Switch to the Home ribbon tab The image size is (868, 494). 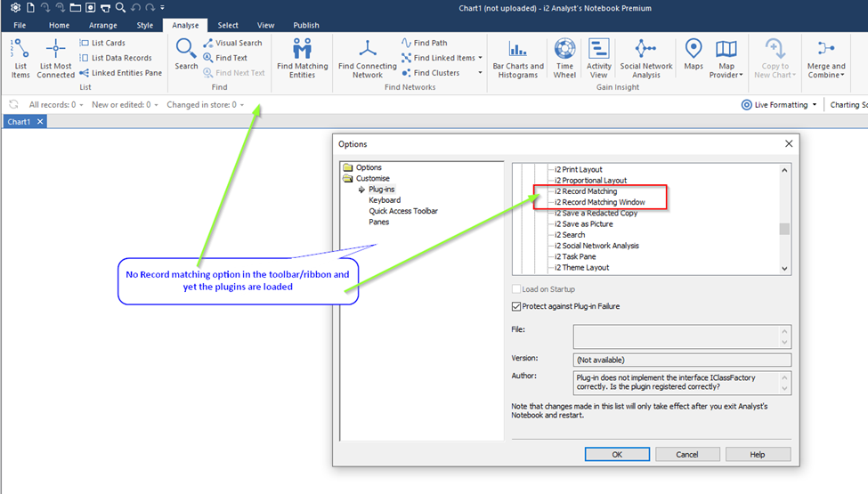[60, 25]
